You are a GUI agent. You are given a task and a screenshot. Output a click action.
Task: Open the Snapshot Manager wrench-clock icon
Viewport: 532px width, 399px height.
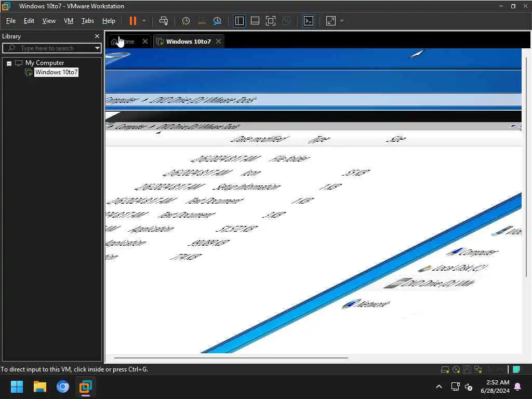pos(217,21)
